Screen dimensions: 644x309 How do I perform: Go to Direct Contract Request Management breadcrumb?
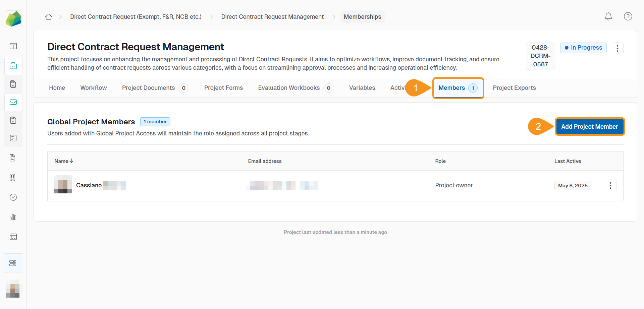pyautogui.click(x=272, y=17)
